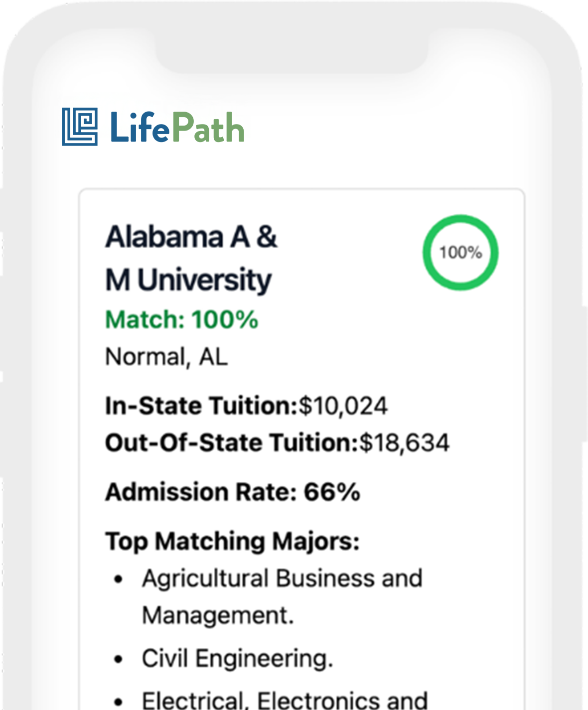This screenshot has height=710, width=588.
Task: Click the bullet beside Agricultural Business
Action: (118, 579)
